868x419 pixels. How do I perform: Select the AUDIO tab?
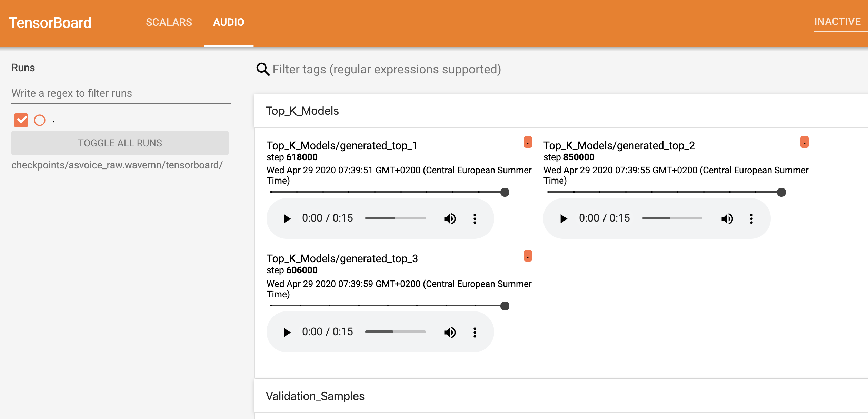(x=229, y=22)
